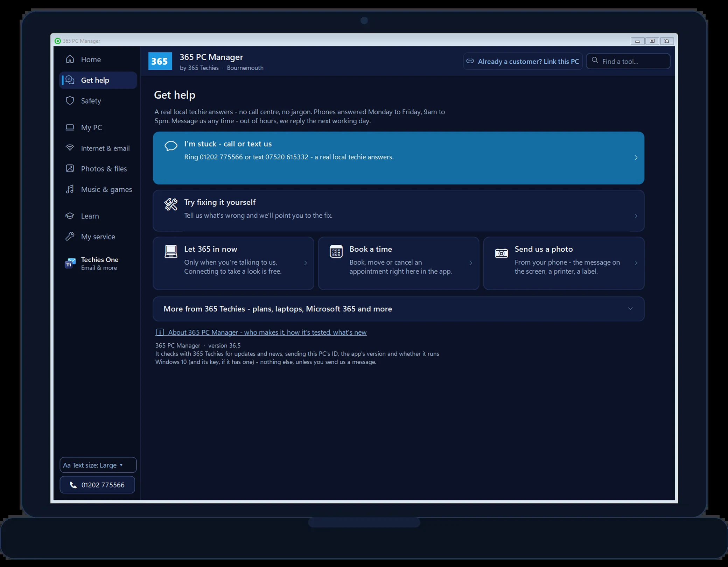Image resolution: width=728 pixels, height=567 pixels.
Task: Open the Text size: Large dropdown
Action: pos(98,465)
